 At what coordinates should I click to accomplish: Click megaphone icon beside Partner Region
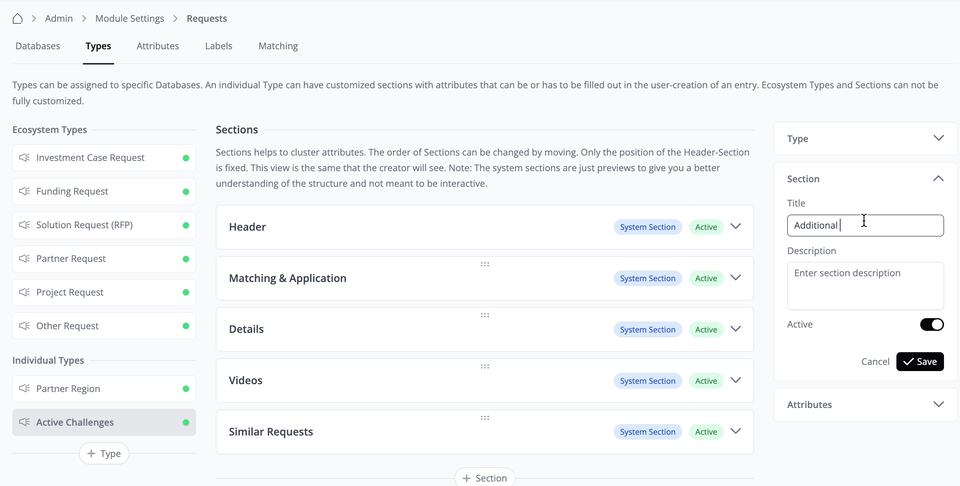[24, 389]
